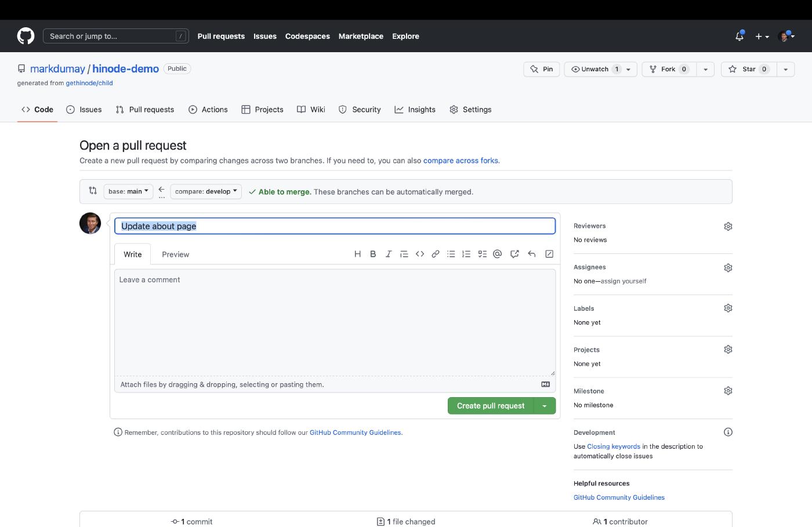This screenshot has width=812, height=527.
Task: Insert a quote block
Action: [404, 254]
